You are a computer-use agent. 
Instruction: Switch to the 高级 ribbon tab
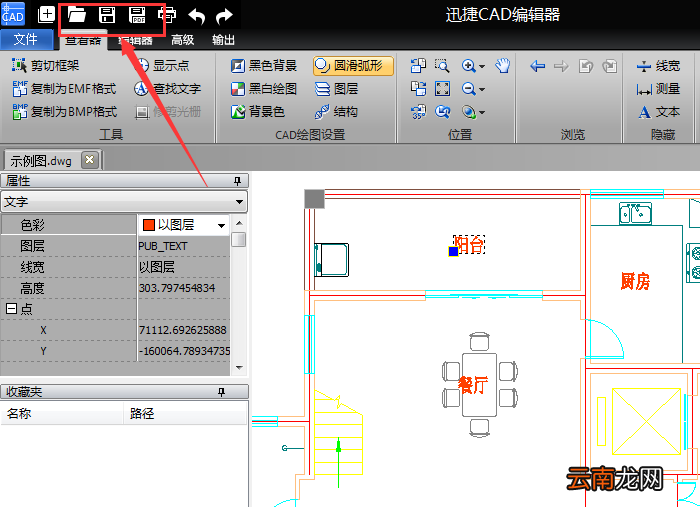[x=183, y=40]
